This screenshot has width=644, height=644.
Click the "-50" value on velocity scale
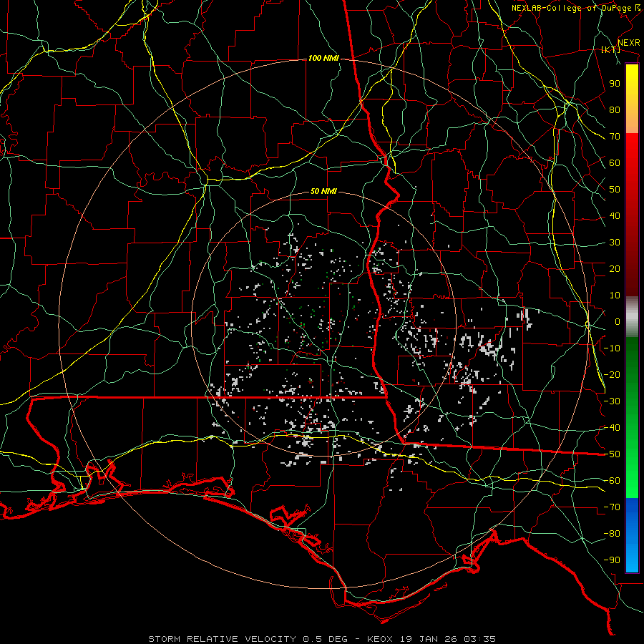(612, 454)
